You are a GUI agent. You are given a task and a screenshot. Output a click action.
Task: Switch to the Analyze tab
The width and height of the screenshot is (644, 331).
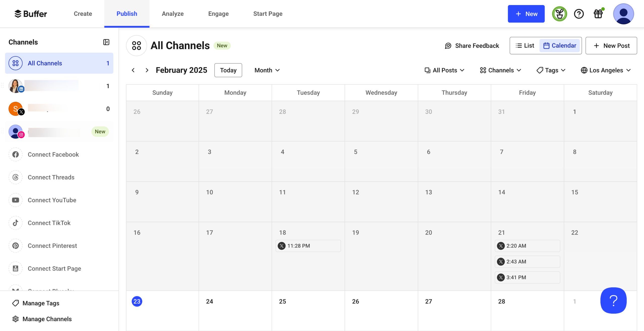(x=173, y=14)
